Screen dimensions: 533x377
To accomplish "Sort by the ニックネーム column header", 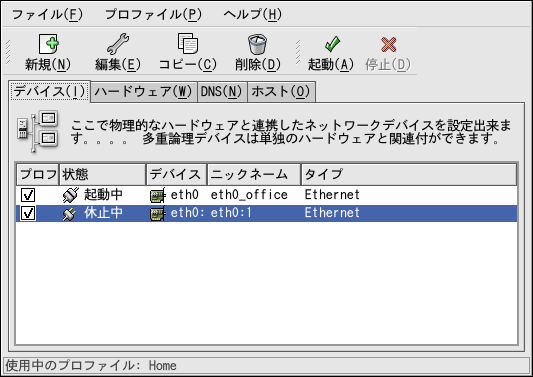I will coord(254,174).
